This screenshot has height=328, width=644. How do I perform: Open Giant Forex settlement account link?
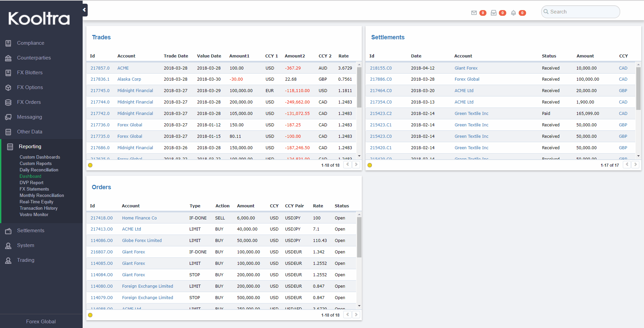coord(466,68)
